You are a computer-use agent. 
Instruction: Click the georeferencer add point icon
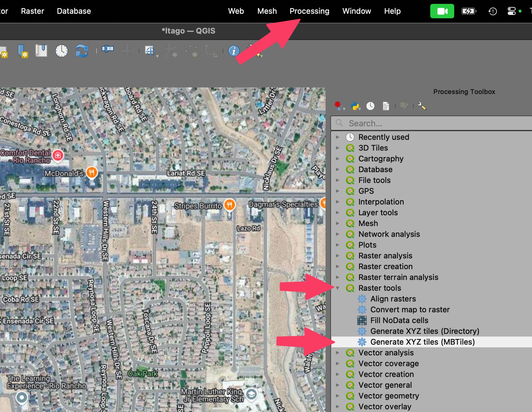pyautogui.click(x=171, y=51)
